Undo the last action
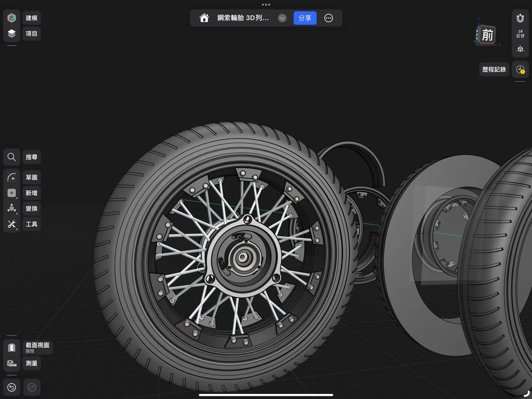 (12, 387)
